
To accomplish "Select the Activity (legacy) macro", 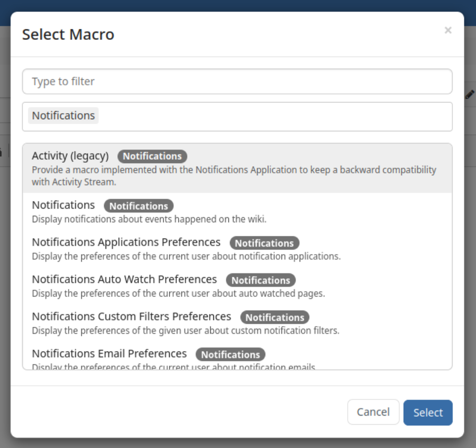I will (237, 168).
